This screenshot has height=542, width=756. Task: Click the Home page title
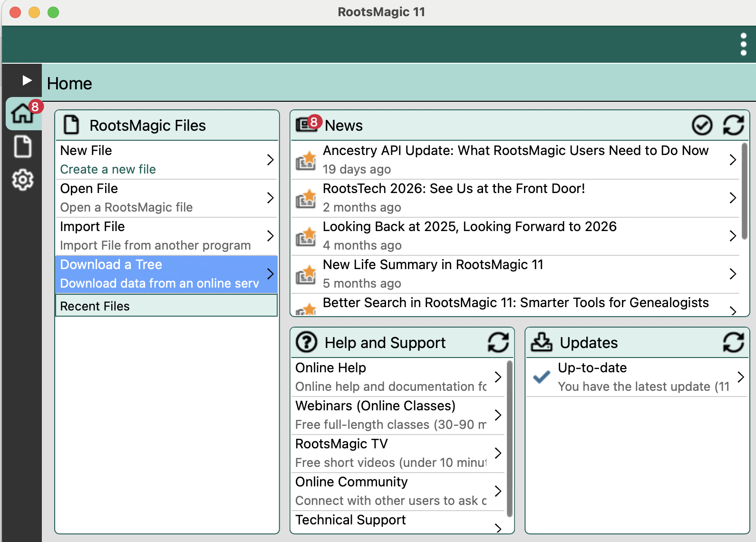[x=69, y=84]
